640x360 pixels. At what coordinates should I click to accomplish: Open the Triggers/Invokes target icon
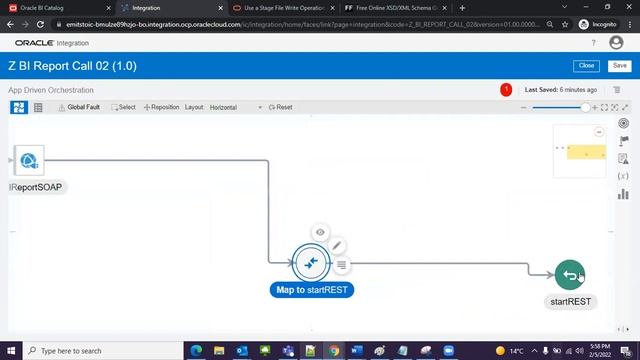[x=623, y=123]
